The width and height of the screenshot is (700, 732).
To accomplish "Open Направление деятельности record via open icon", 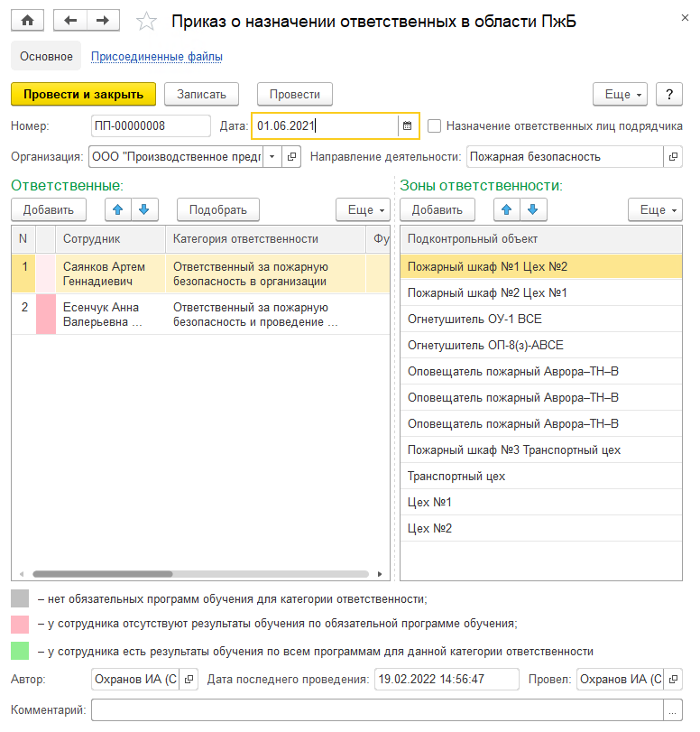I will tap(673, 156).
